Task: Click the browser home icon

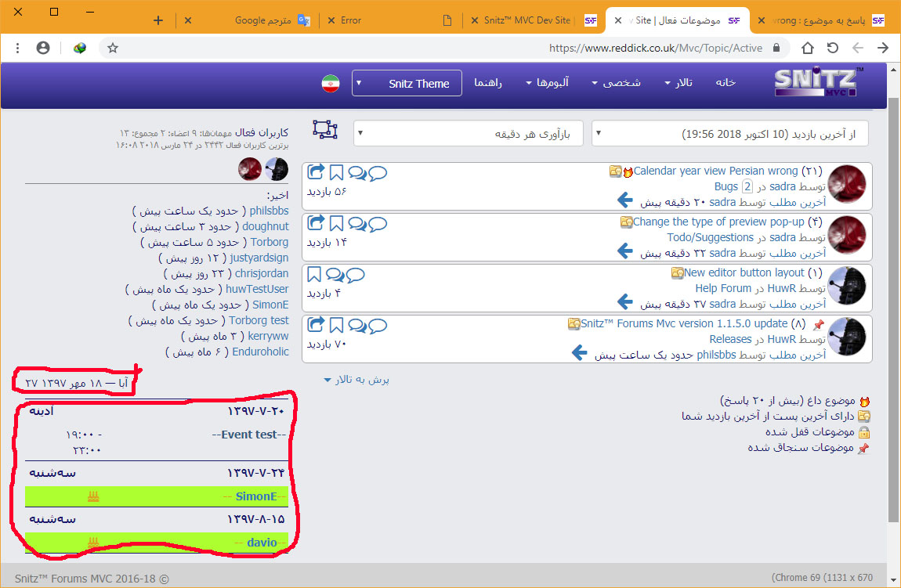Action: 807,48
